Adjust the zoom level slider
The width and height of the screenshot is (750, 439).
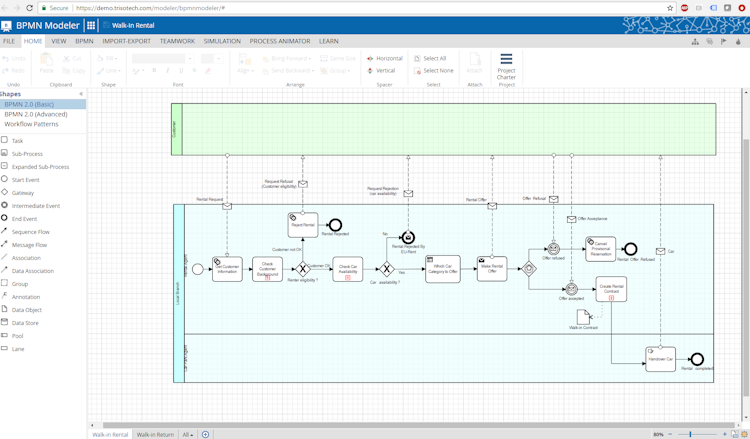coord(690,434)
